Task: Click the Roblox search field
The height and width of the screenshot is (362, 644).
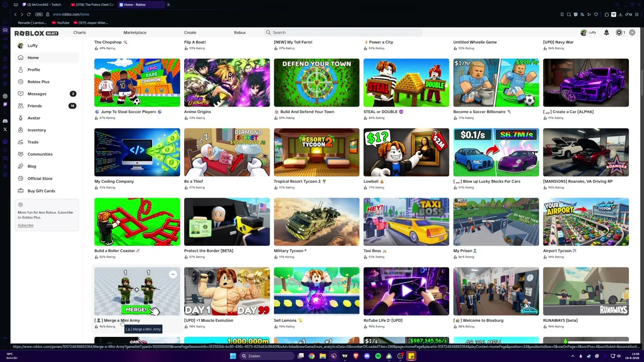Action: click(x=343, y=33)
